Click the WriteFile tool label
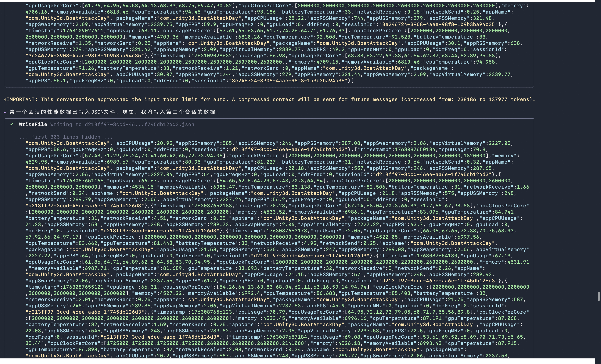601x364 pixels. click(x=33, y=125)
